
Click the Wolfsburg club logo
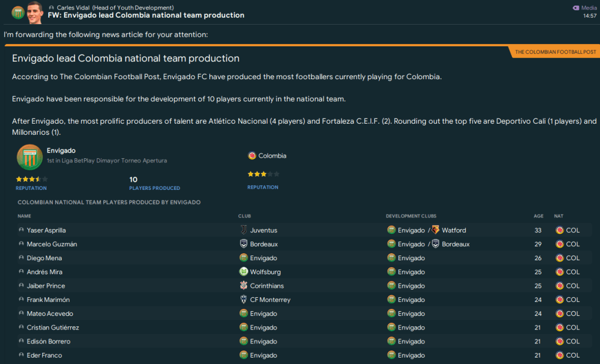[244, 272]
